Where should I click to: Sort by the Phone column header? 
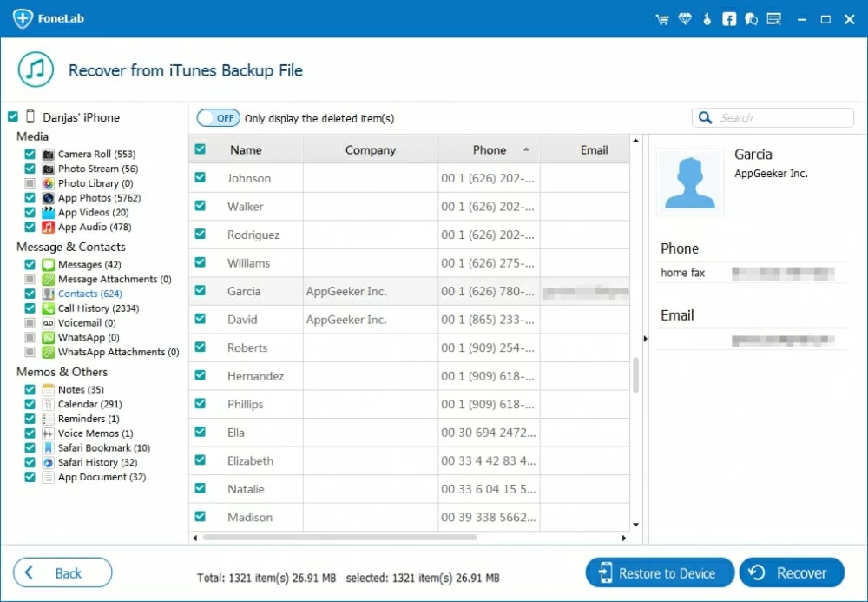pos(490,150)
